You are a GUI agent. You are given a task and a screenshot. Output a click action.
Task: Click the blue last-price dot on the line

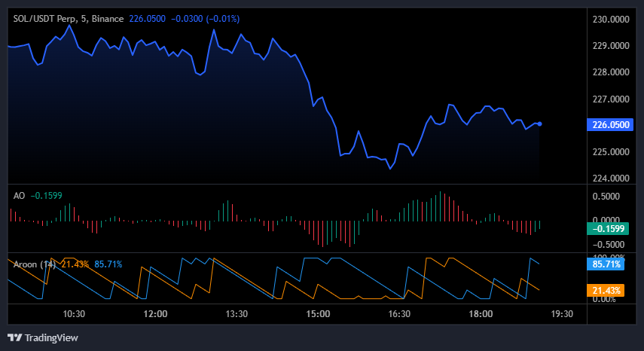click(540, 124)
